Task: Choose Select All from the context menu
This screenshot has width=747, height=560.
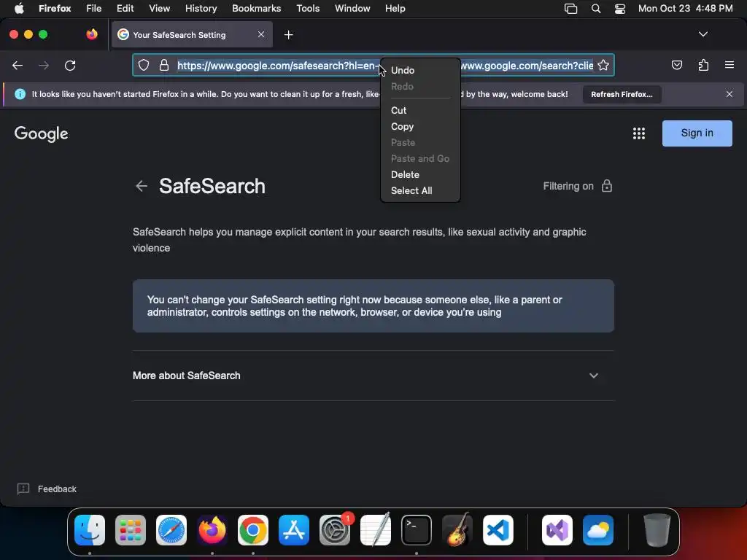Action: click(420, 190)
